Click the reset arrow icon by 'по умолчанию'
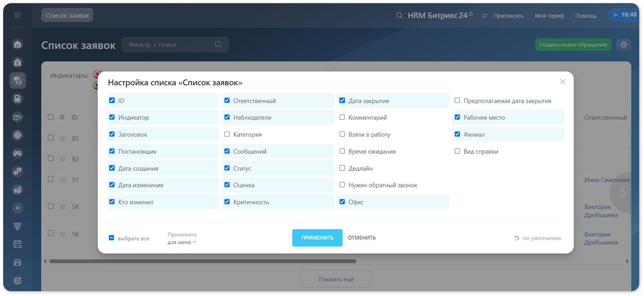The width and height of the screenshot is (644, 296). tap(517, 238)
